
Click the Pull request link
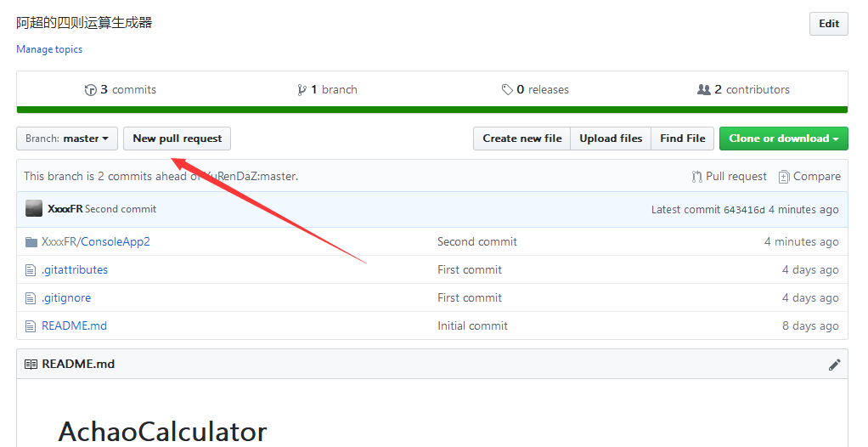point(729,177)
